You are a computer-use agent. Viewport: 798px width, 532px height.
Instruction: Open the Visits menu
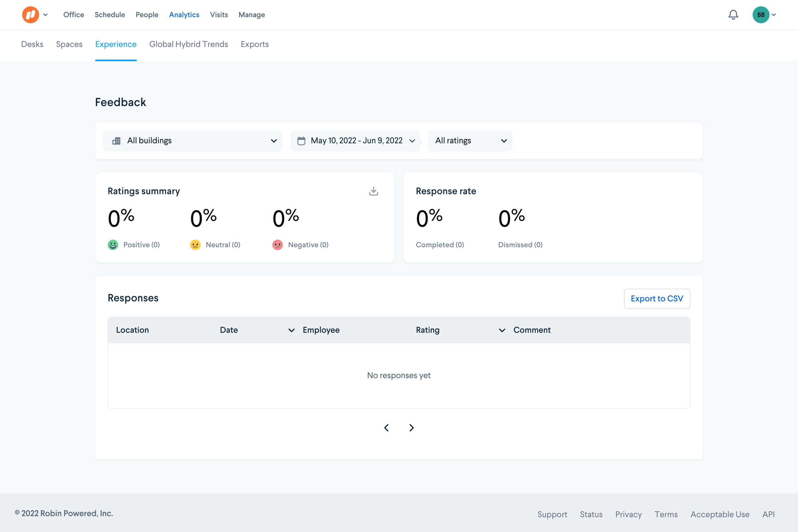(x=219, y=15)
